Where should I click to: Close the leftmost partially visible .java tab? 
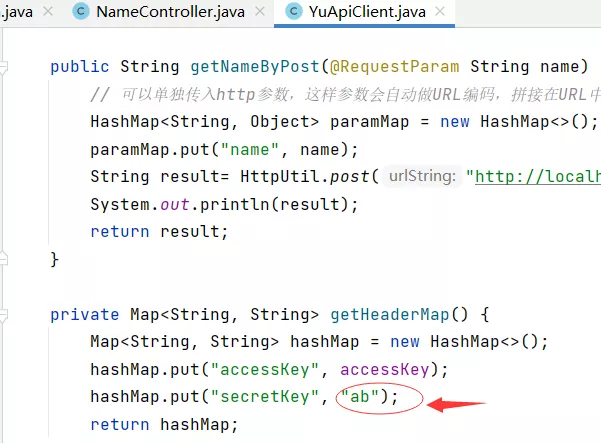pos(48,11)
